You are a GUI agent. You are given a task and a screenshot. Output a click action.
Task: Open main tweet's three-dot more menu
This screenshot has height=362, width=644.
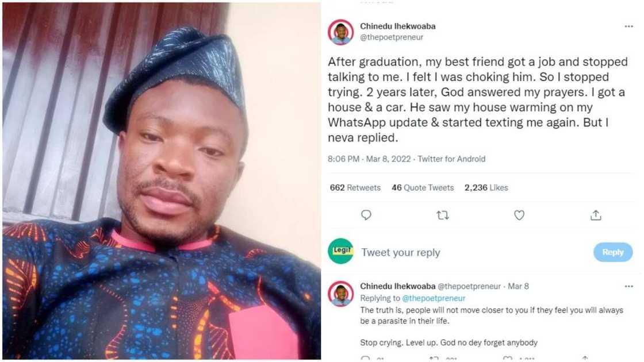point(628,26)
